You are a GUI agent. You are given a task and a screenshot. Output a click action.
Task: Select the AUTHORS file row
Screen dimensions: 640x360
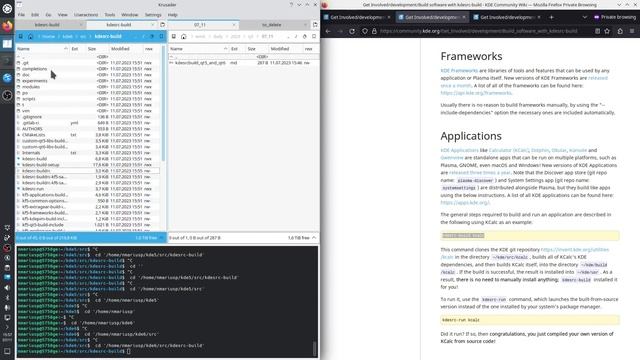(x=88, y=129)
